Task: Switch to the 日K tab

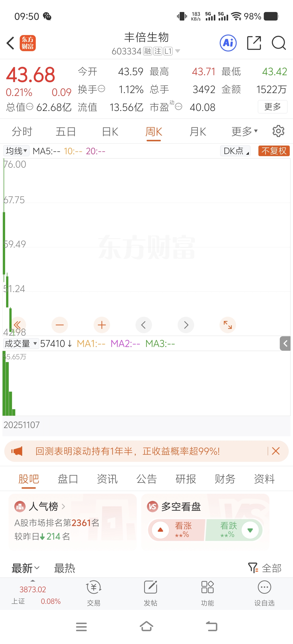Action: point(110,132)
